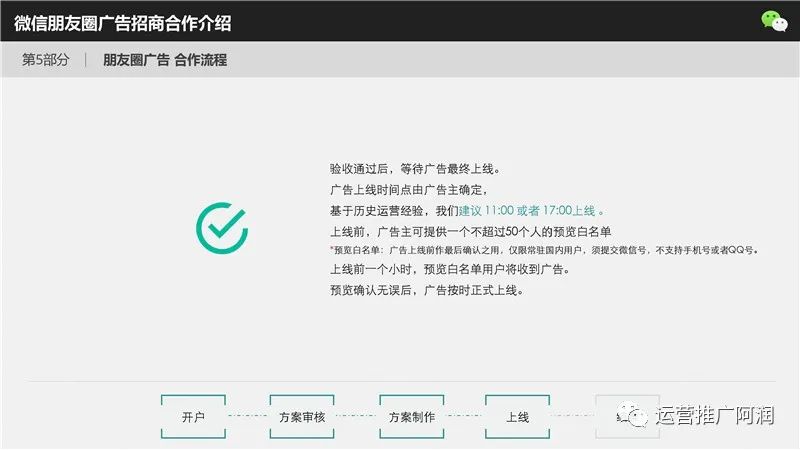Click the red-asterisk 预览白名单 footnote

[x=544, y=250]
